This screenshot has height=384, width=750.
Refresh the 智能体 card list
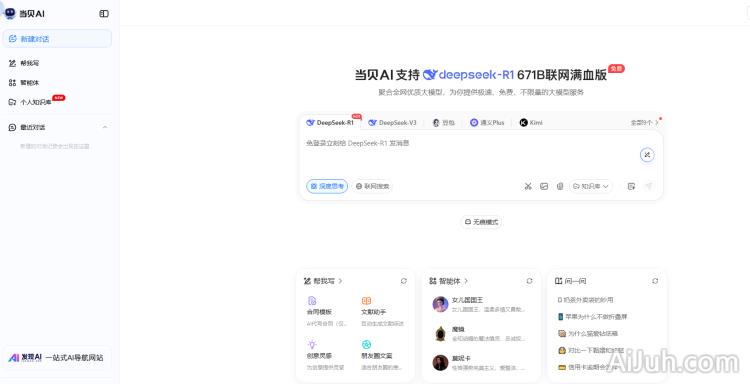[x=529, y=281]
